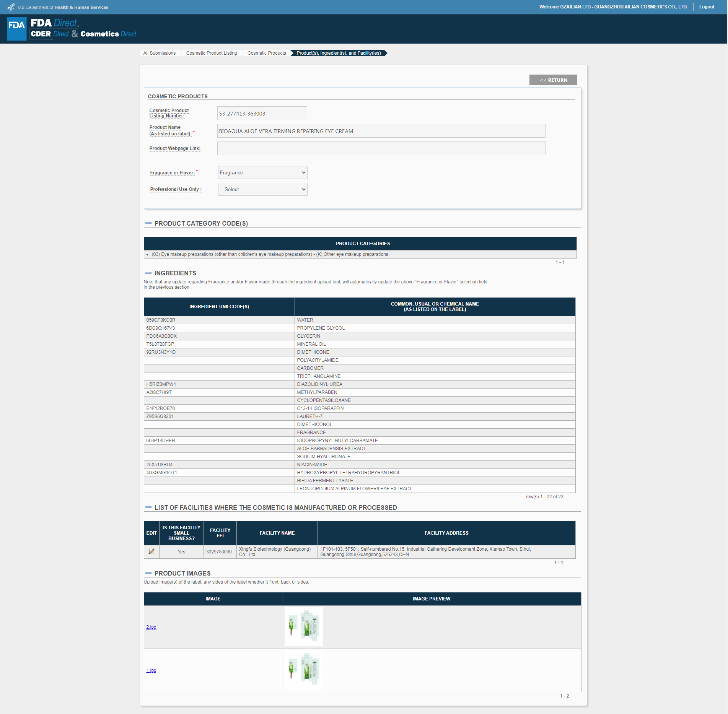This screenshot has width=728, height=714.
Task: Collapse the List of Facilities section
Action: pyautogui.click(x=148, y=507)
